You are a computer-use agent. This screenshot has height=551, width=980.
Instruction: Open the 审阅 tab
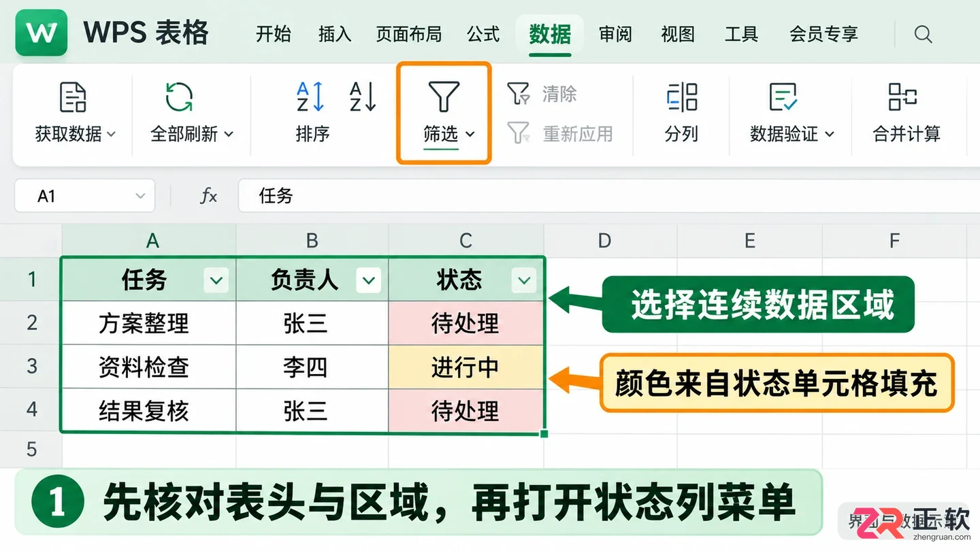pos(615,34)
